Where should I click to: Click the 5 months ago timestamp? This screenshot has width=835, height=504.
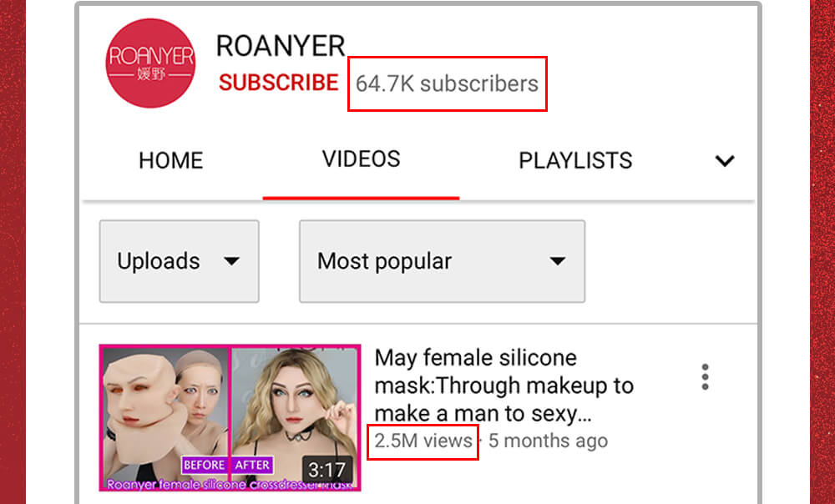(x=548, y=441)
